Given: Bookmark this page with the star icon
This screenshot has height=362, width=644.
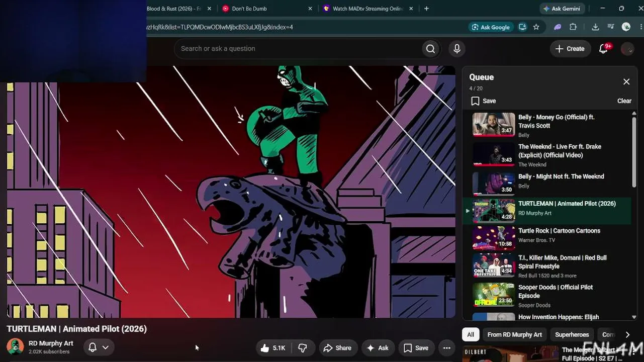Looking at the screenshot, I should click(x=536, y=27).
